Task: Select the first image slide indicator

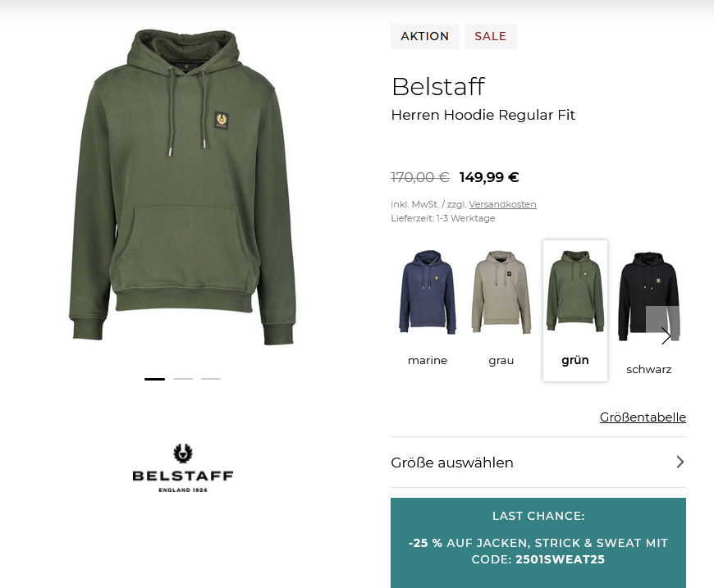Action: click(155, 379)
